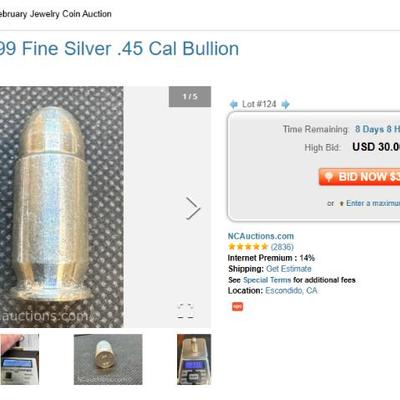
Task: Go to next lot arrow
Action: (285, 104)
